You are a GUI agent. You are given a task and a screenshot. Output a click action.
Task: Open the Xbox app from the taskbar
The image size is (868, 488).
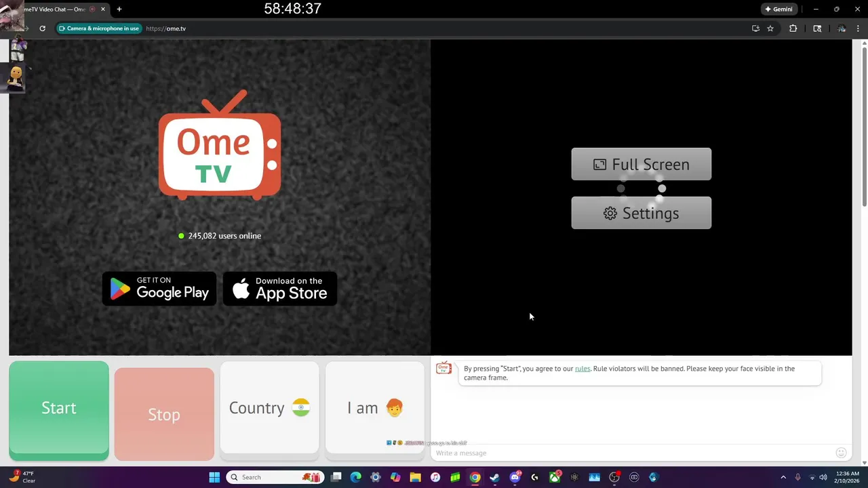(555, 477)
